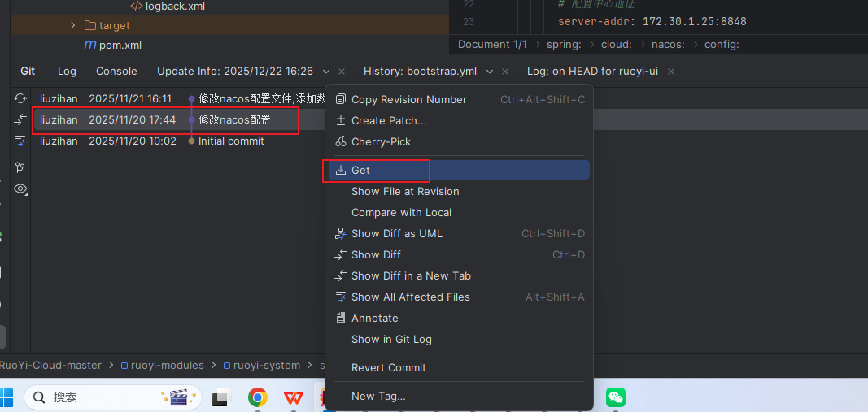The width and height of the screenshot is (868, 412).
Task: Switch to the Log tab
Action: pyautogui.click(x=67, y=72)
